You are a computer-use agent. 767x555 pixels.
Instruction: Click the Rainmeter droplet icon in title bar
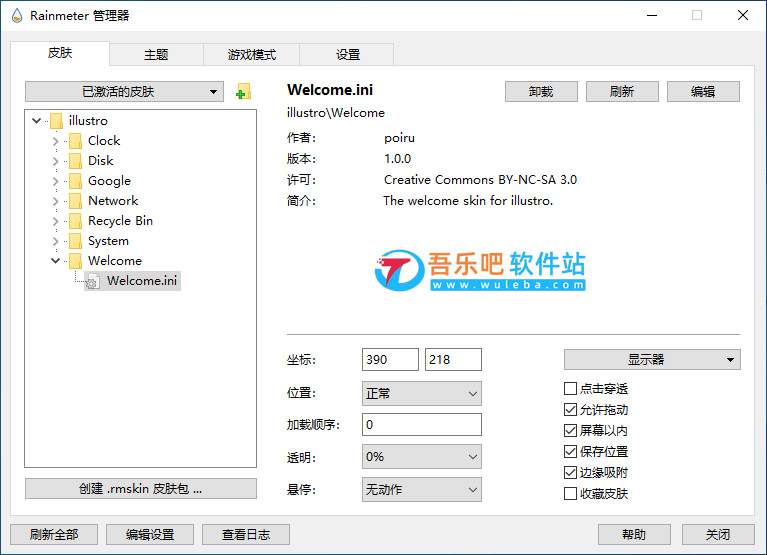click(x=17, y=16)
